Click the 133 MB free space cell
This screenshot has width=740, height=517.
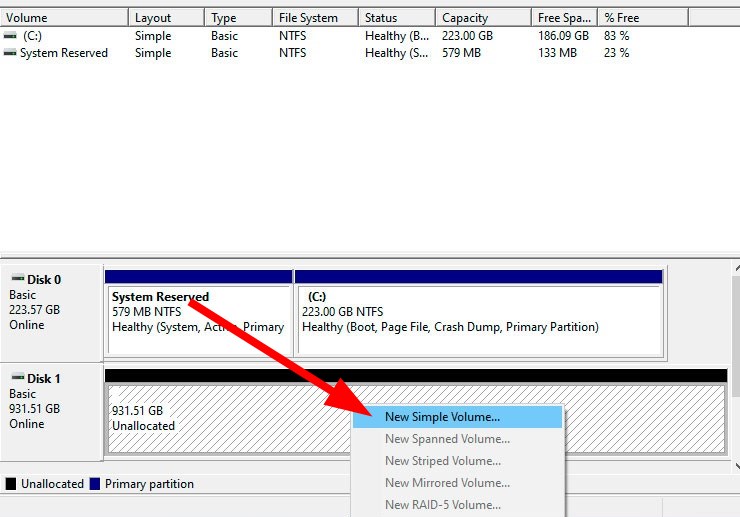coord(557,53)
